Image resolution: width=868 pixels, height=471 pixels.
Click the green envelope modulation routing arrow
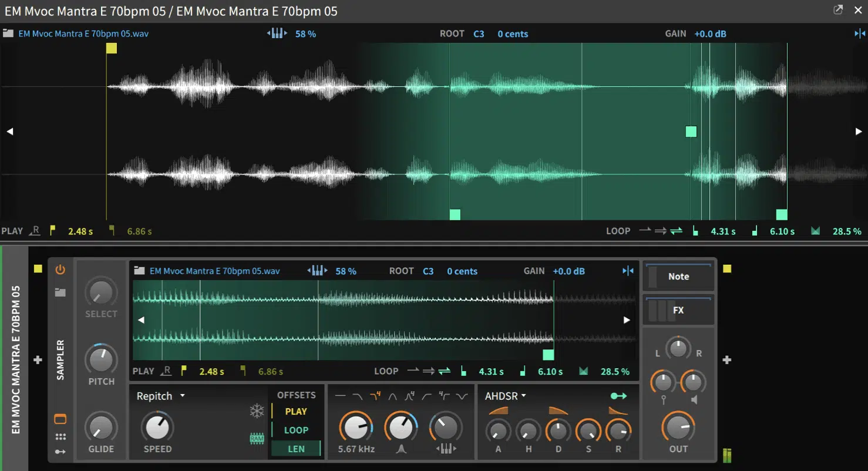(619, 396)
